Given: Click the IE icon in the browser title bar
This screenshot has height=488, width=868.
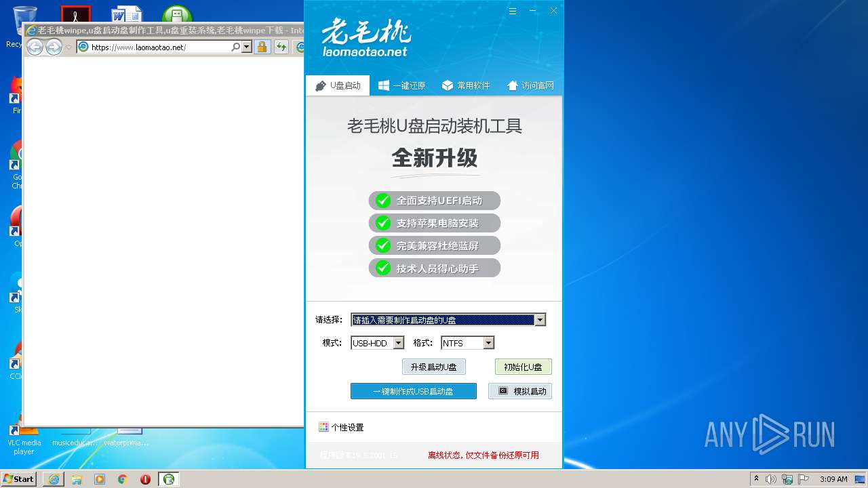Looking at the screenshot, I should click(31, 30).
